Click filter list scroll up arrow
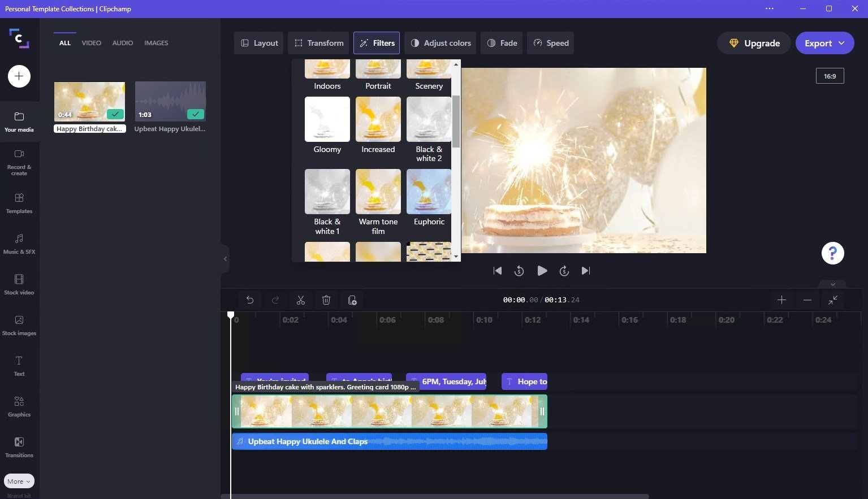 [456, 64]
